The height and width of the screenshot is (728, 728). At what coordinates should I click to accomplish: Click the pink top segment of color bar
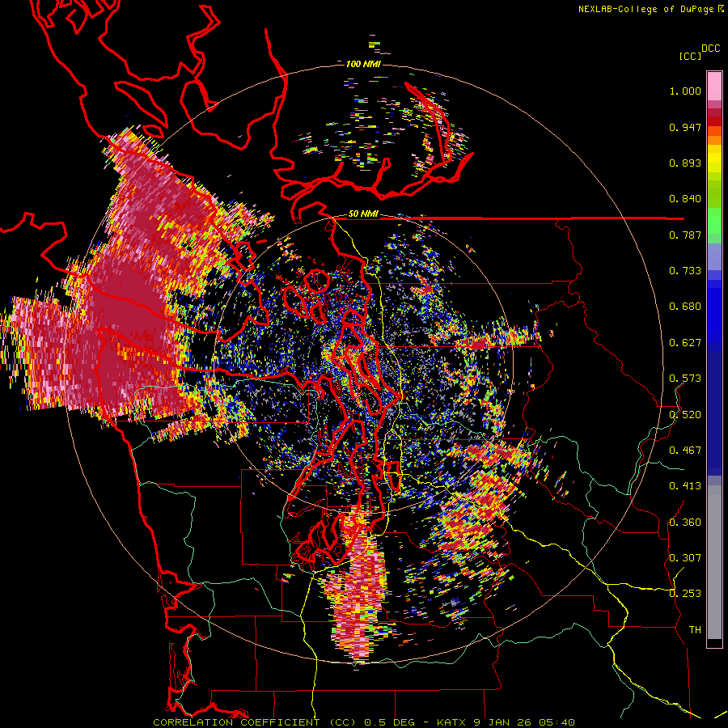[x=714, y=86]
